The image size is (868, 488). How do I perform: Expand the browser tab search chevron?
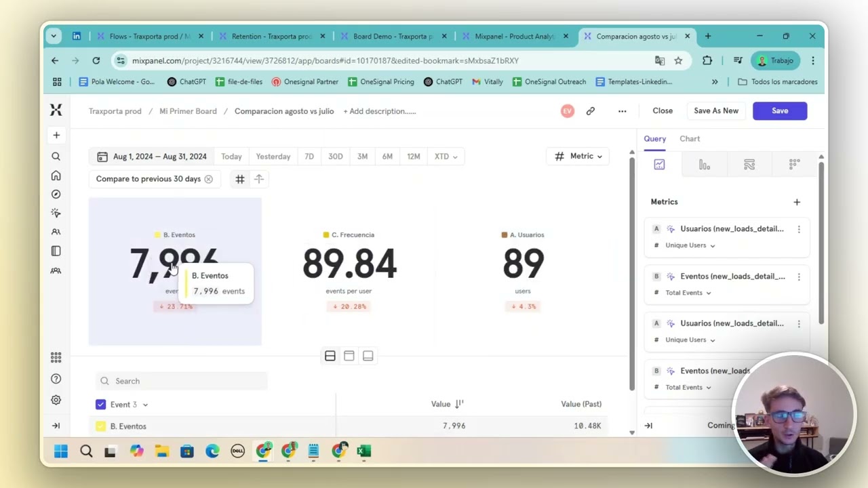pos(54,36)
